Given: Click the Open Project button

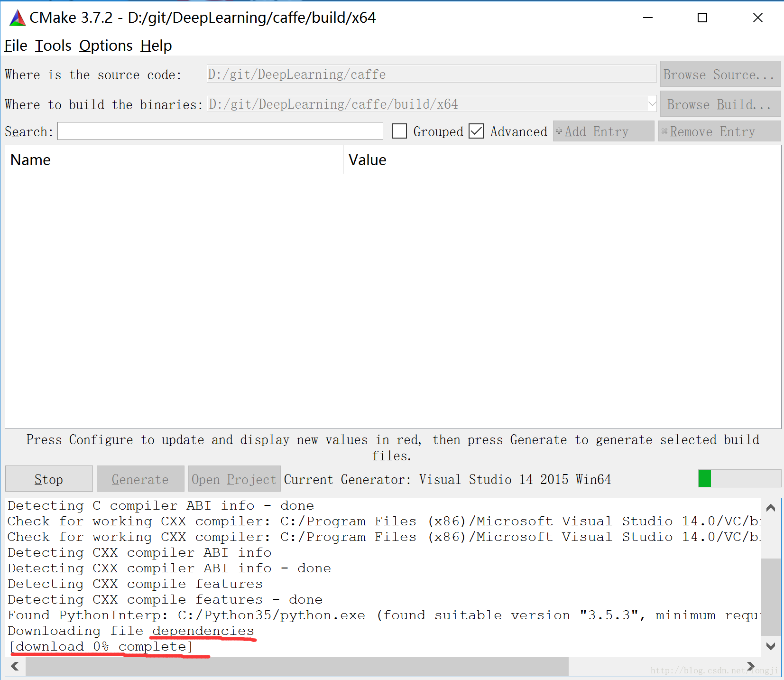Looking at the screenshot, I should tap(234, 479).
